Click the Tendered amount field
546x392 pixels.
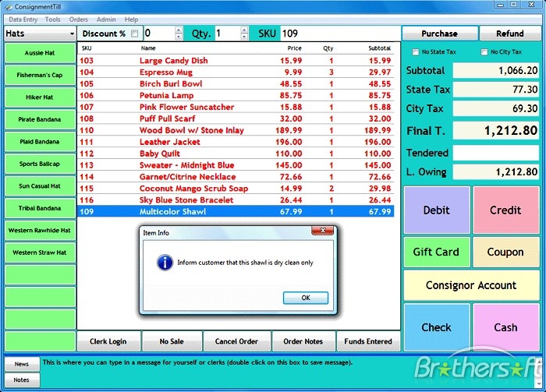point(496,153)
